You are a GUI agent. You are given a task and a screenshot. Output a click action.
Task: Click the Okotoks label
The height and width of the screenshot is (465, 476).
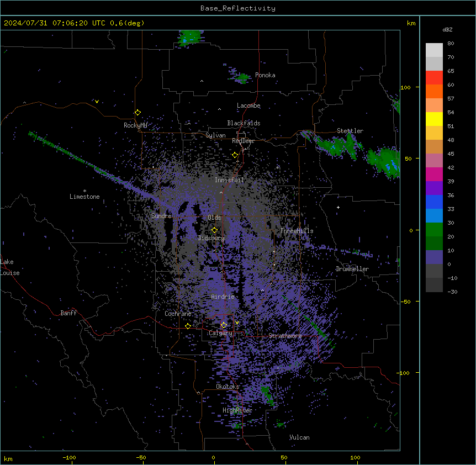228,387
